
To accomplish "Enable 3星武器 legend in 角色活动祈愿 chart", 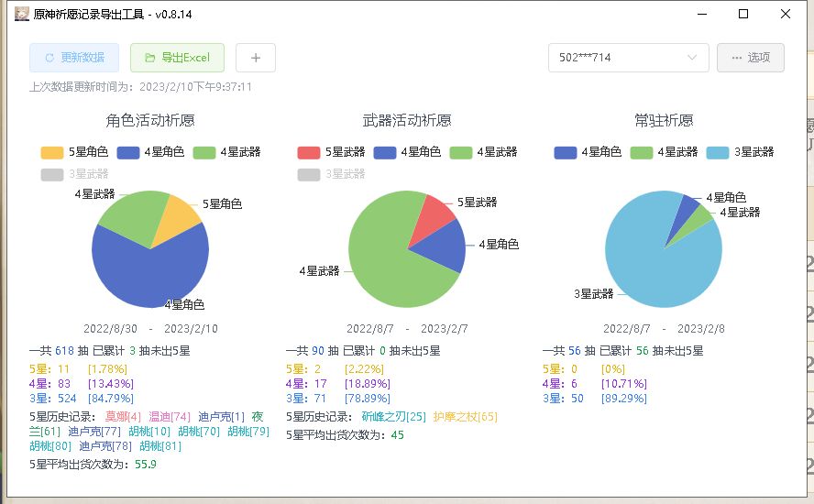I will coord(74,174).
